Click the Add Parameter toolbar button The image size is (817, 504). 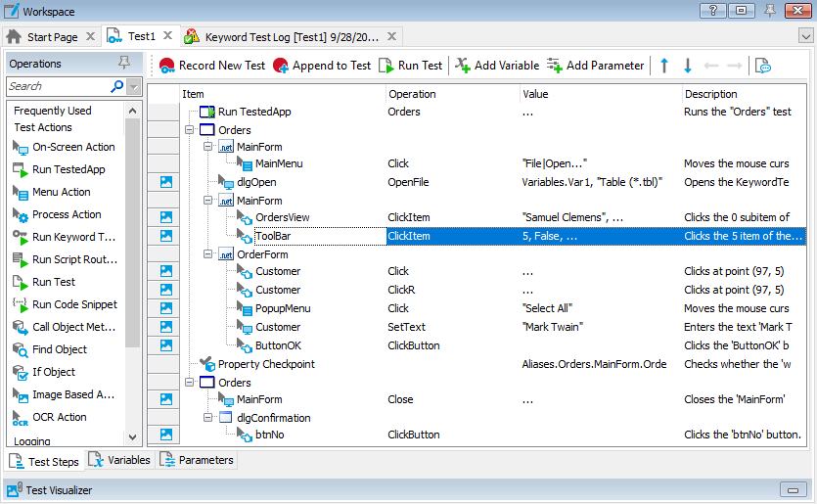tap(595, 66)
